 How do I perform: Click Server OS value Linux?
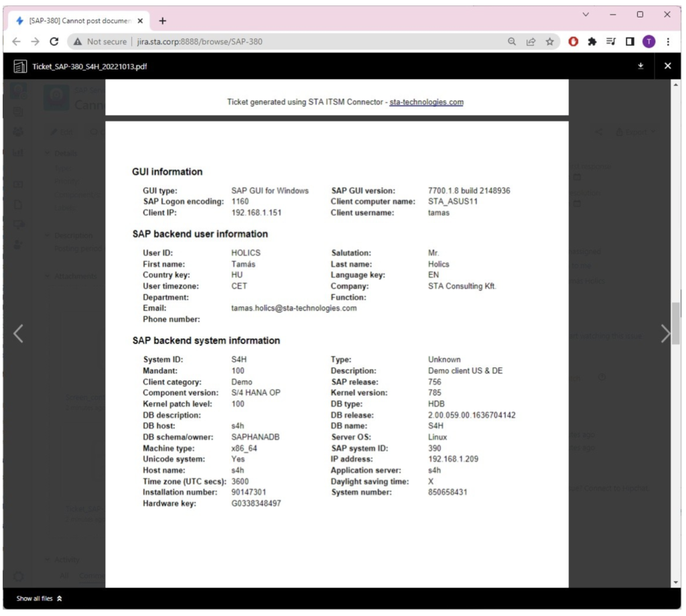(x=437, y=437)
